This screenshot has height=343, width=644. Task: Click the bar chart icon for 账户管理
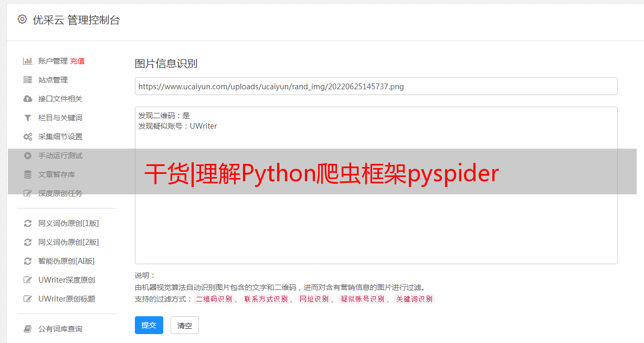28,61
